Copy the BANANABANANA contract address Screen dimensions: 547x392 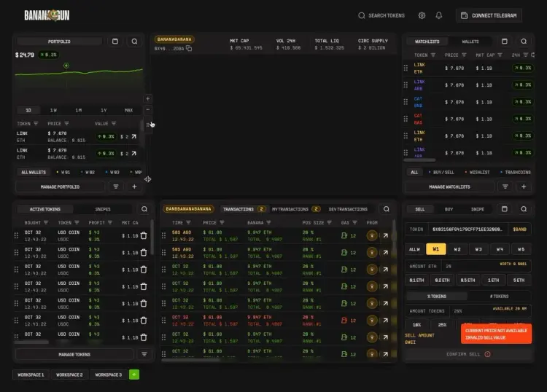(189, 48)
